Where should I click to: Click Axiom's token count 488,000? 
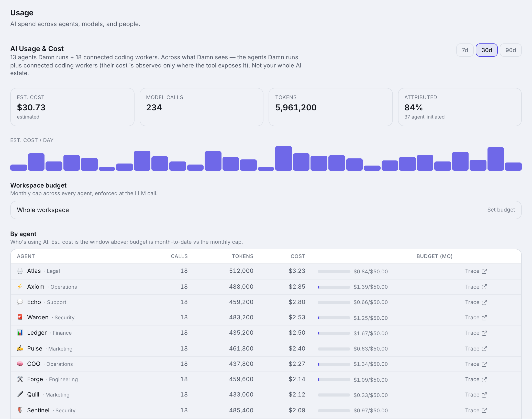(x=241, y=287)
